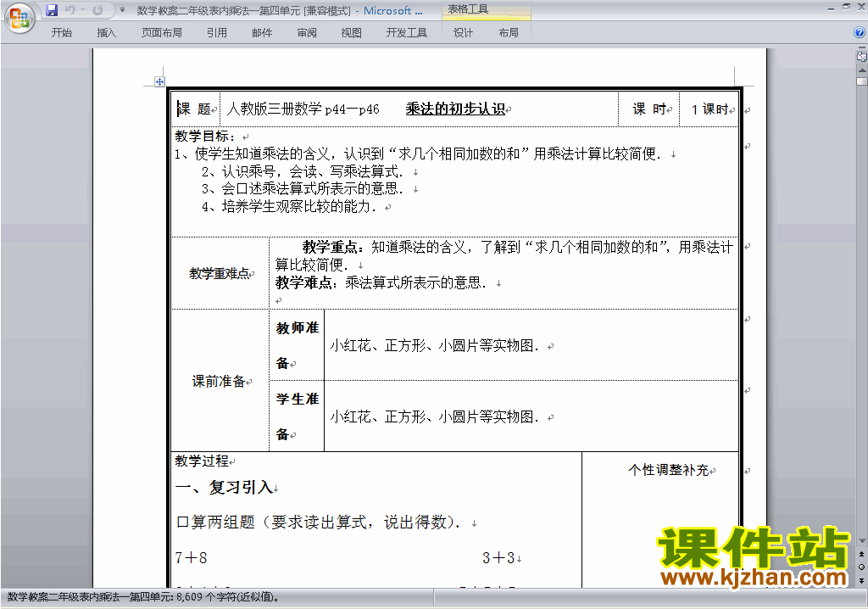Go to previous page button
Screen dimensions: 868x609
tap(861, 554)
